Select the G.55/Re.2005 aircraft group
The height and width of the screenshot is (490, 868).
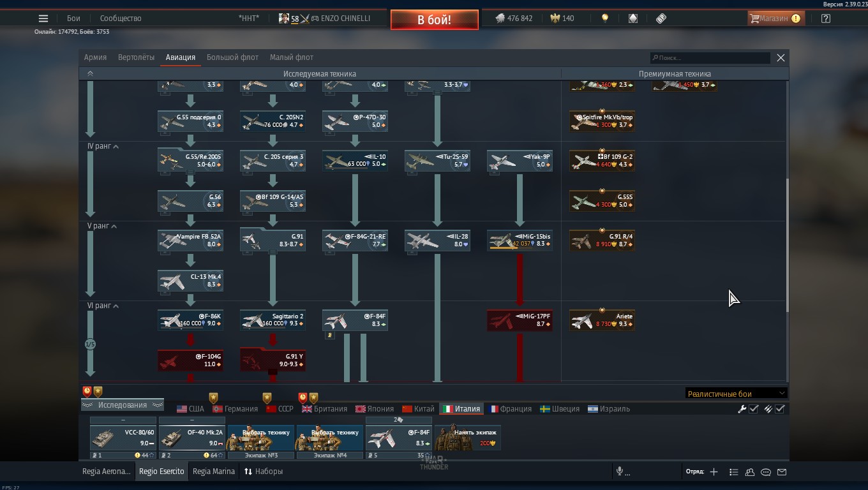coord(190,161)
